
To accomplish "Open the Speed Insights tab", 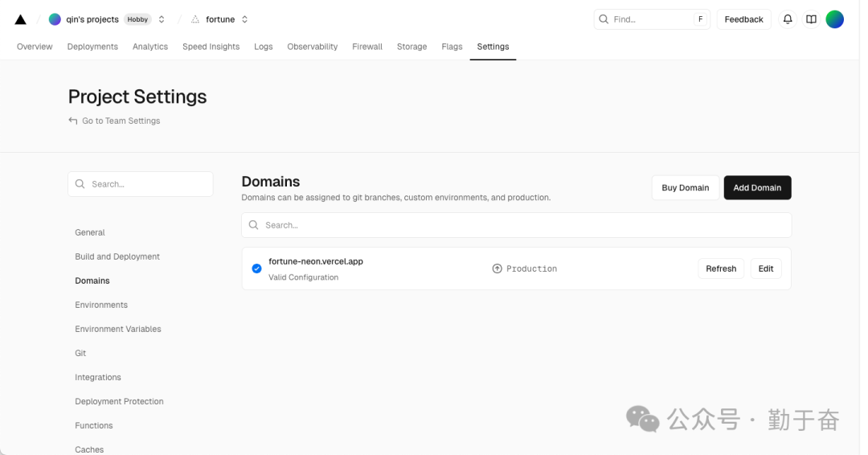I will tap(211, 47).
